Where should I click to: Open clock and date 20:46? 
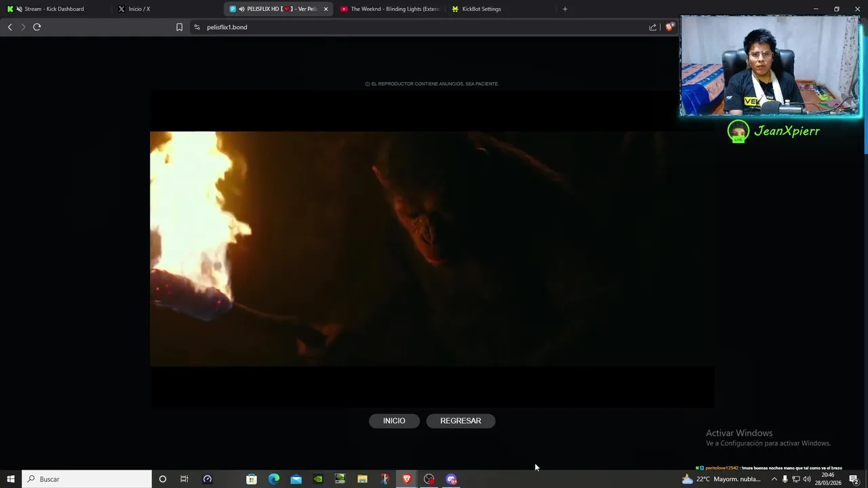coord(828,479)
